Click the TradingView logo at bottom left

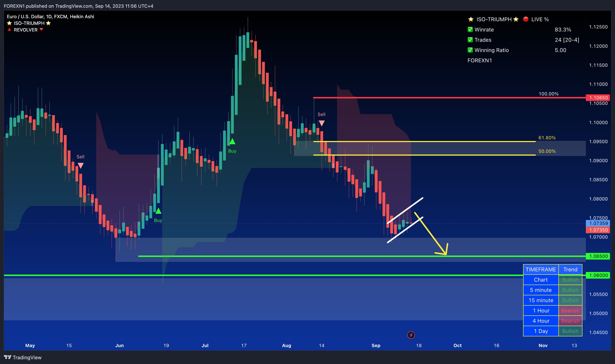(22, 357)
